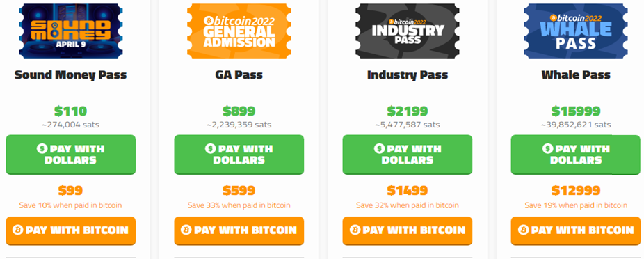This screenshot has height=259, width=644.
Task: Select the GA Pass title
Action: 239,74
